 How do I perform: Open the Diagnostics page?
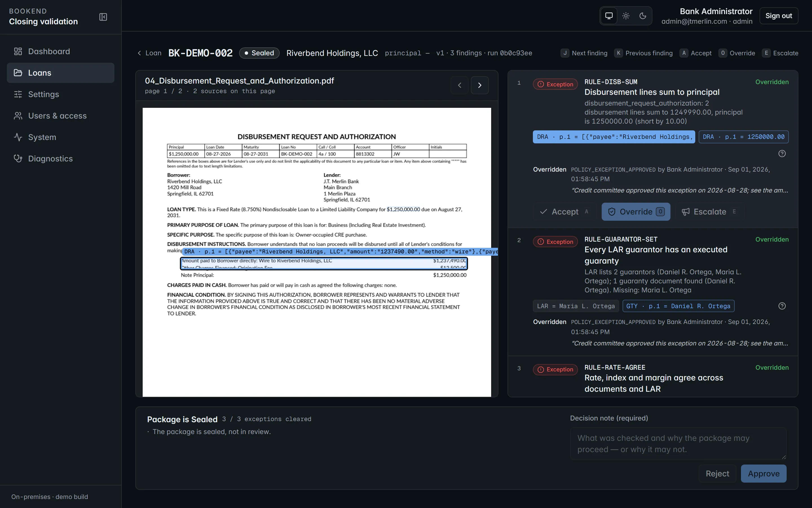pyautogui.click(x=60, y=159)
